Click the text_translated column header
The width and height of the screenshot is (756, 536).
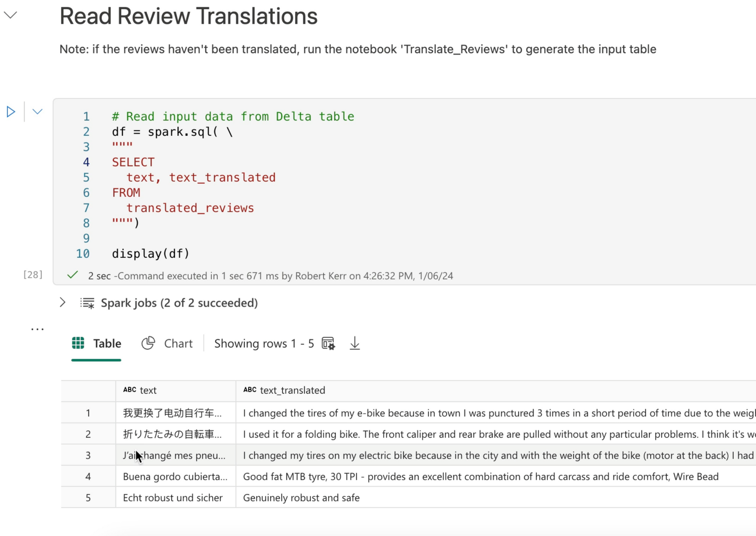(x=292, y=390)
